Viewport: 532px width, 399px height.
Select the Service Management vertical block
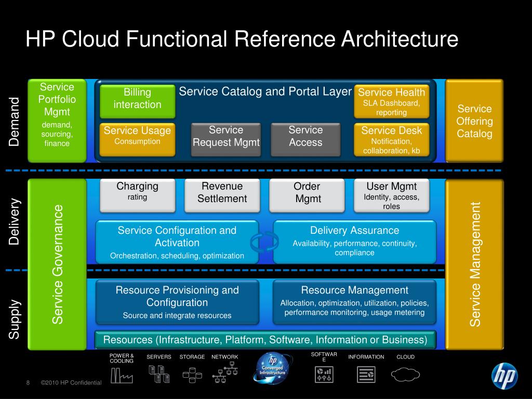point(474,264)
